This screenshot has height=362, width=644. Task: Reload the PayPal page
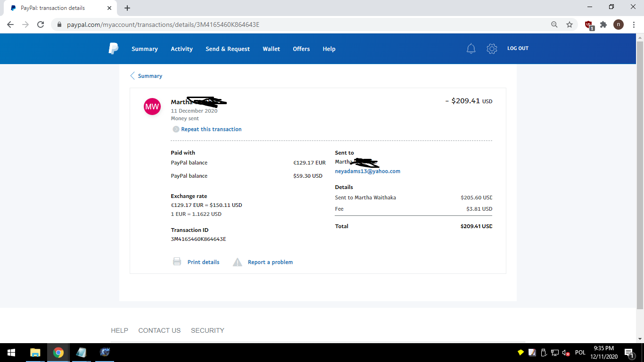pos(41,25)
